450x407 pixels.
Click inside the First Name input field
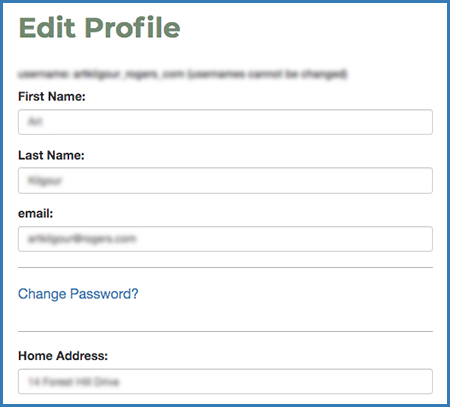pyautogui.click(x=225, y=122)
